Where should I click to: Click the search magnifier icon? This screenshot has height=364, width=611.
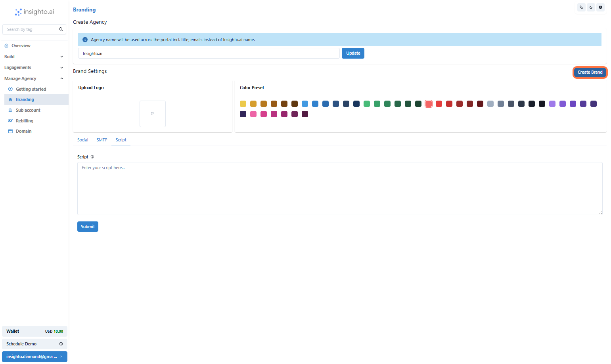61,29
